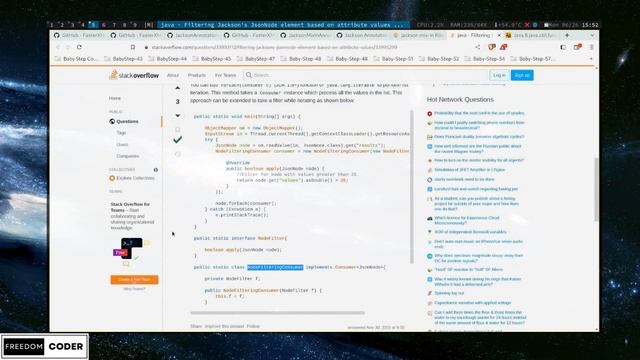Click the search magnifier icon in Stack Overflow header
The height and width of the screenshot is (360, 640).
pyautogui.click(x=249, y=75)
